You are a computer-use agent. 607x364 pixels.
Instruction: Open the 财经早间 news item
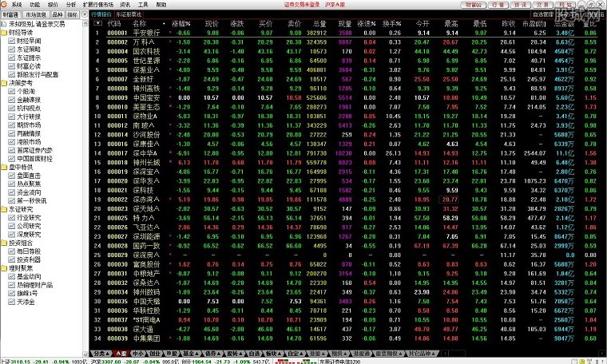click(28, 38)
